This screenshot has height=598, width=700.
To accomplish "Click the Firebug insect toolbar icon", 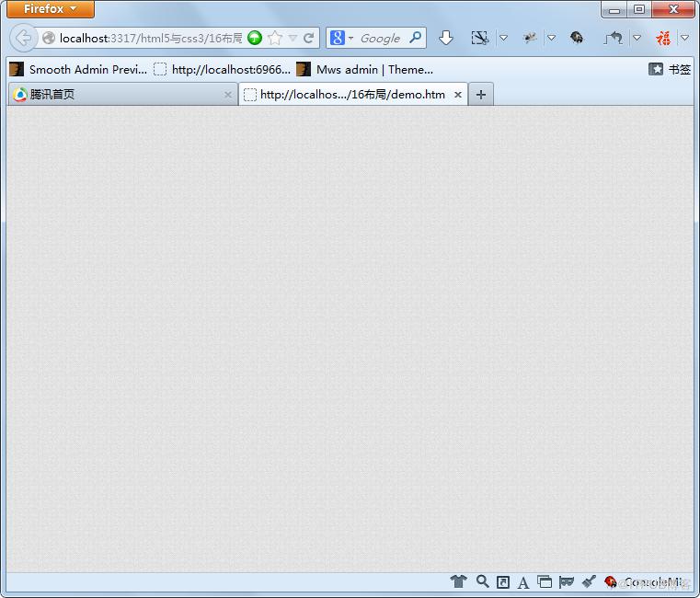I will coord(530,38).
